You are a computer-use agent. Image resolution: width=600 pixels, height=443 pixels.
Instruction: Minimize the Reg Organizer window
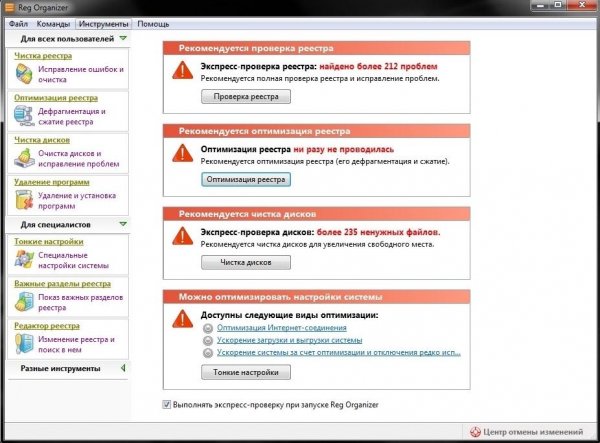(x=541, y=5)
